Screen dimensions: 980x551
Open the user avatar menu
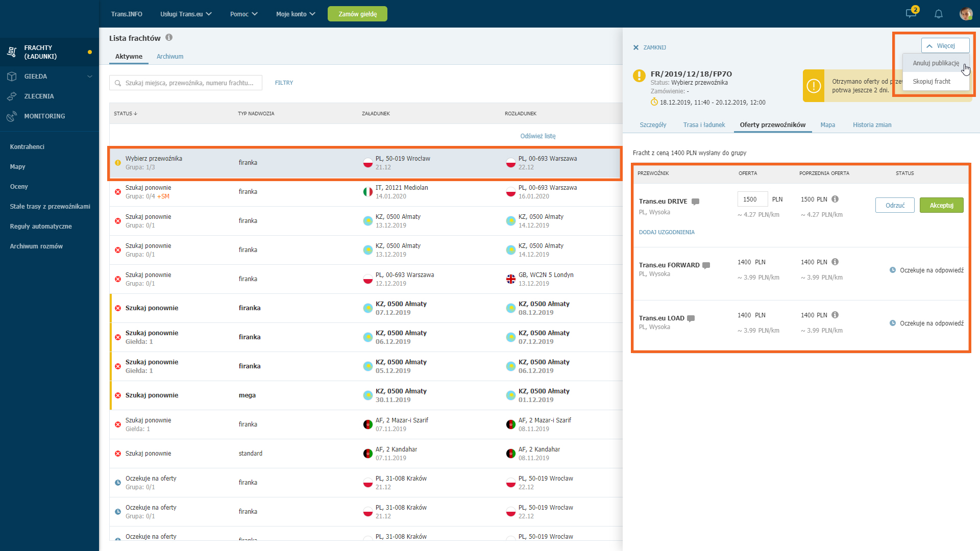(966, 14)
